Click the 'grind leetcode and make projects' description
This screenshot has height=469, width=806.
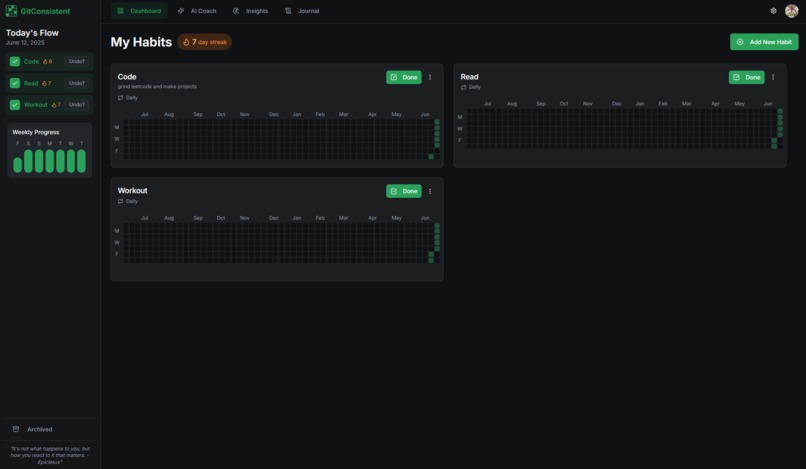157,86
